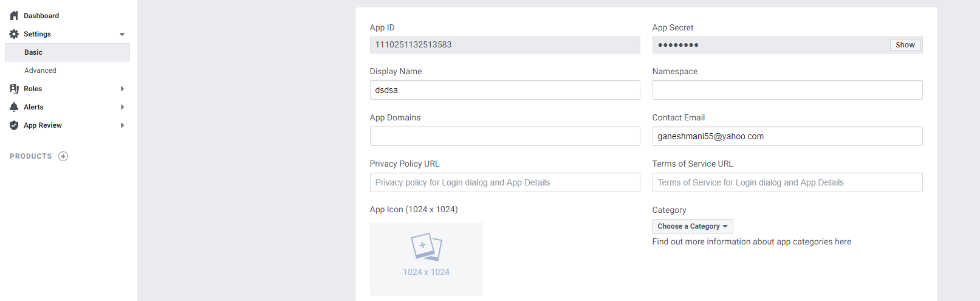The height and width of the screenshot is (301, 980).
Task: Click the Settings gear icon
Action: (x=14, y=34)
